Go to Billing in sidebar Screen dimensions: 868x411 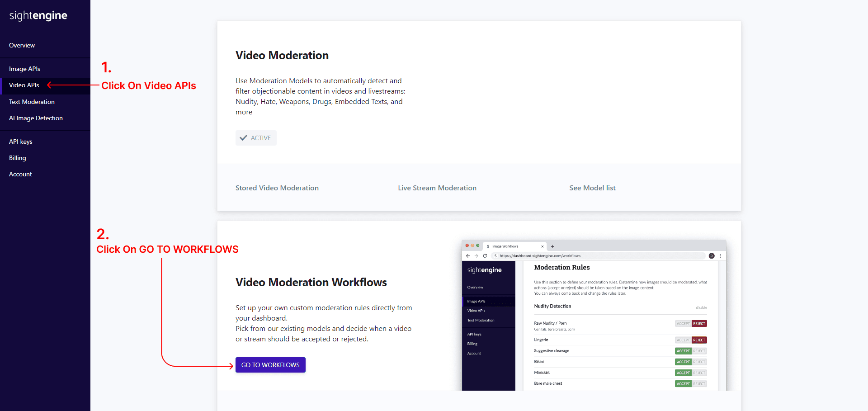[18, 158]
